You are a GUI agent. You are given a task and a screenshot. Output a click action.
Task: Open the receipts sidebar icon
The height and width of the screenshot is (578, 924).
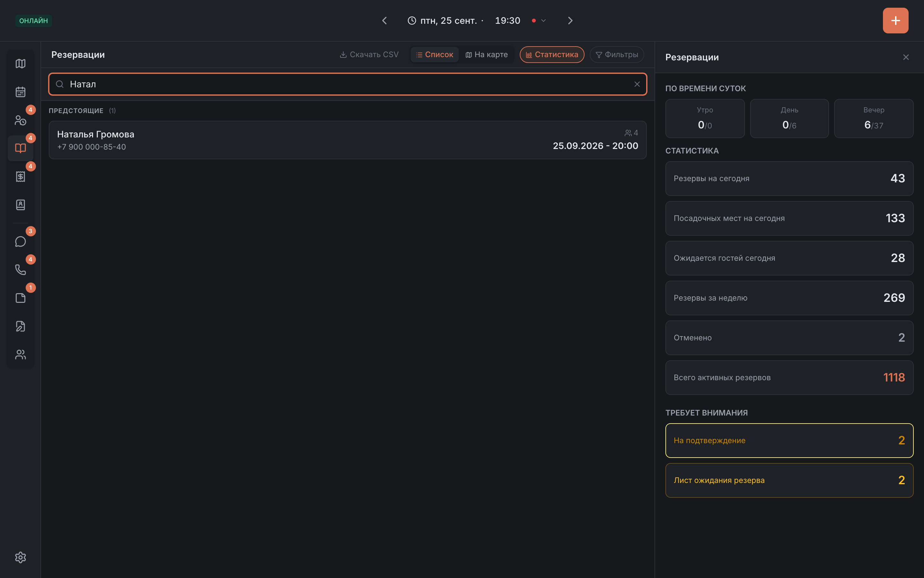click(20, 177)
